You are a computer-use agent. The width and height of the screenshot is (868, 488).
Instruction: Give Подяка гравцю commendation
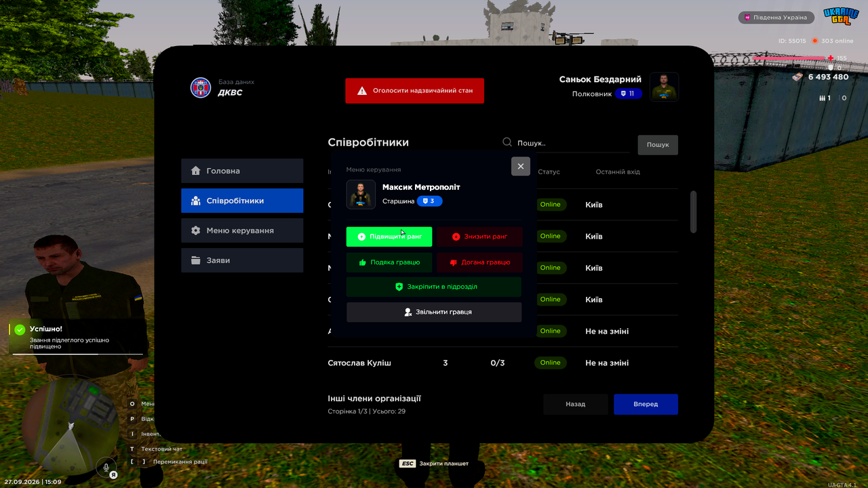389,262
